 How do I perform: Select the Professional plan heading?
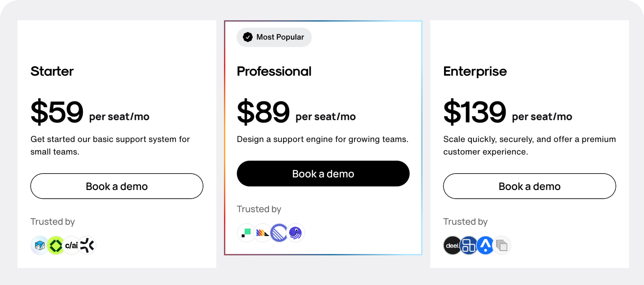coord(274,71)
